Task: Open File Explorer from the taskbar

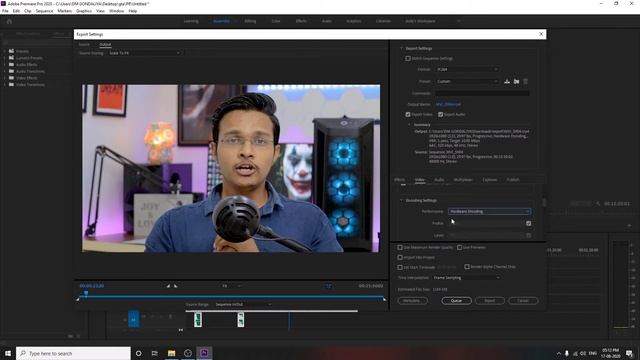Action: (x=171, y=353)
